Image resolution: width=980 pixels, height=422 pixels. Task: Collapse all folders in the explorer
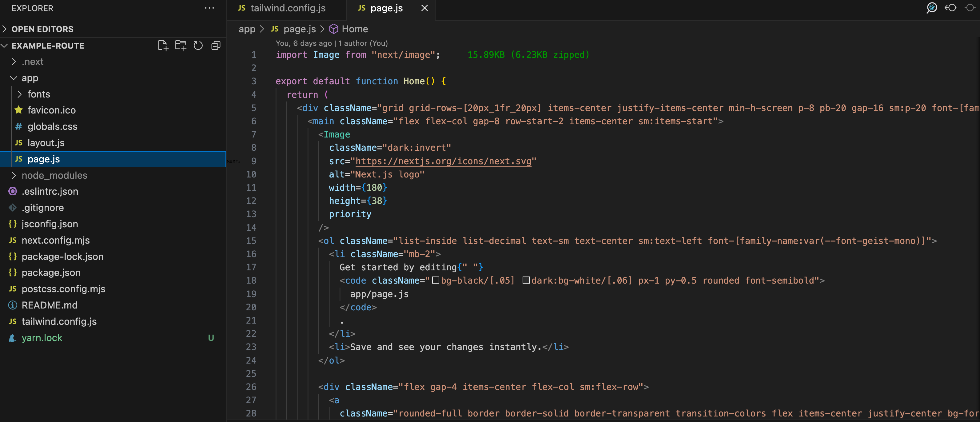pyautogui.click(x=216, y=46)
